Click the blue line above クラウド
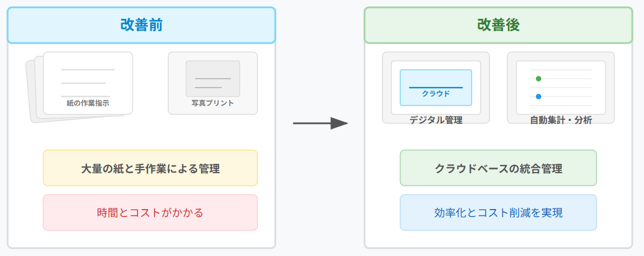Screen dimensions: 644x256 pos(436,87)
